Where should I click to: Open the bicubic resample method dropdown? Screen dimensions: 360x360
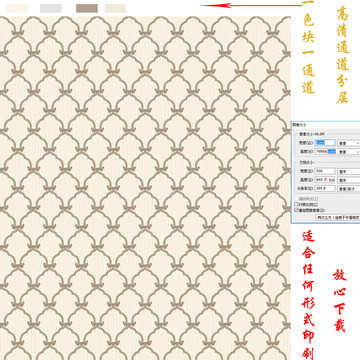point(338,217)
